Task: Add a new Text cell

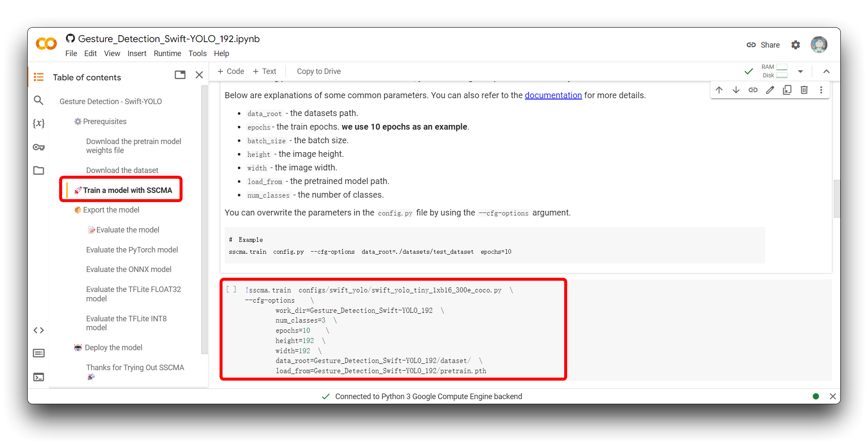Action: pos(264,71)
